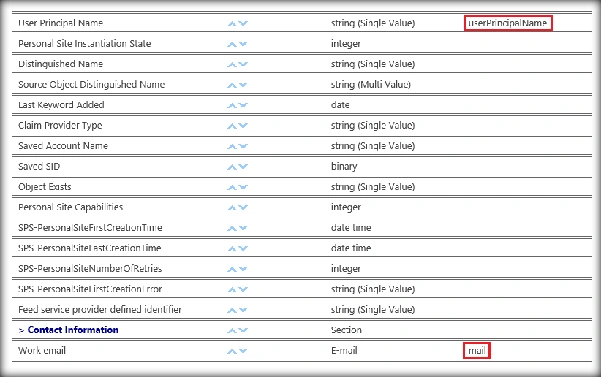Image resolution: width=602 pixels, height=378 pixels.
Task: Select SPS-PersonalSiteFirstCreationTime property name
Action: click(x=90, y=228)
